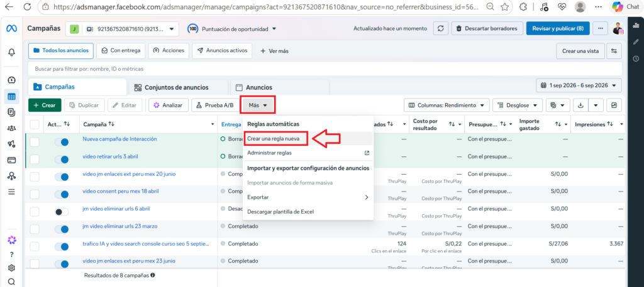Open Copilot Chat in the browser
The width and height of the screenshot is (644, 287).
click(x=626, y=6)
